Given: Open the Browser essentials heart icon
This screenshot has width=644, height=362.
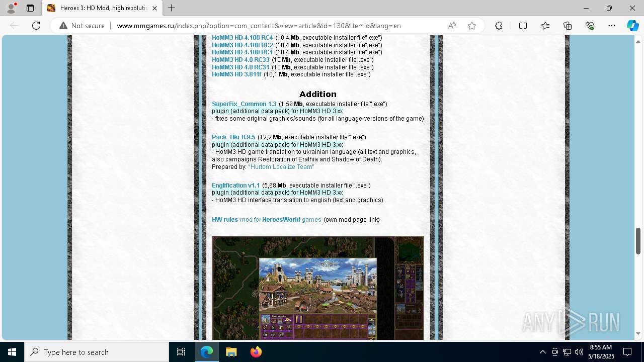Looking at the screenshot, I should 590,26.
